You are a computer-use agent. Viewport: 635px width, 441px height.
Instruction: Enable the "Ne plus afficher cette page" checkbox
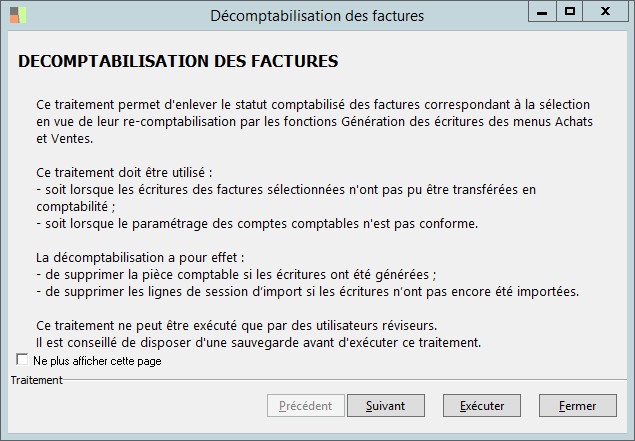[22, 360]
